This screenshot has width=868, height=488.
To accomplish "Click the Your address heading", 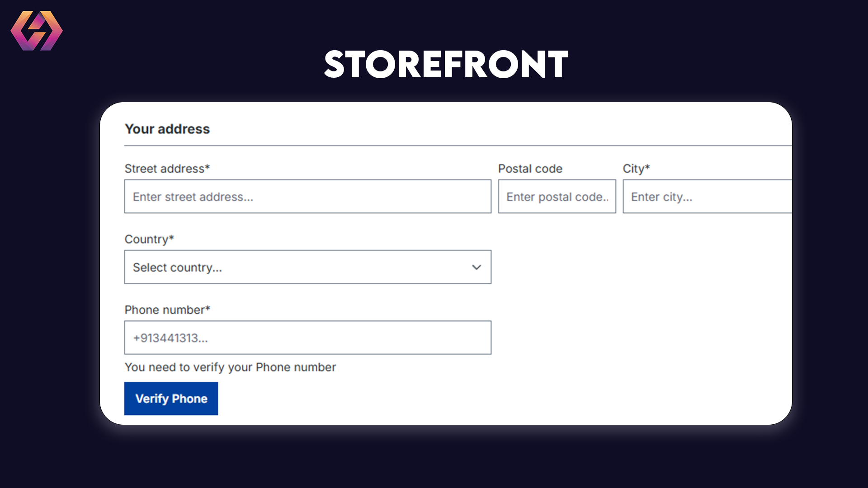I will pos(167,129).
